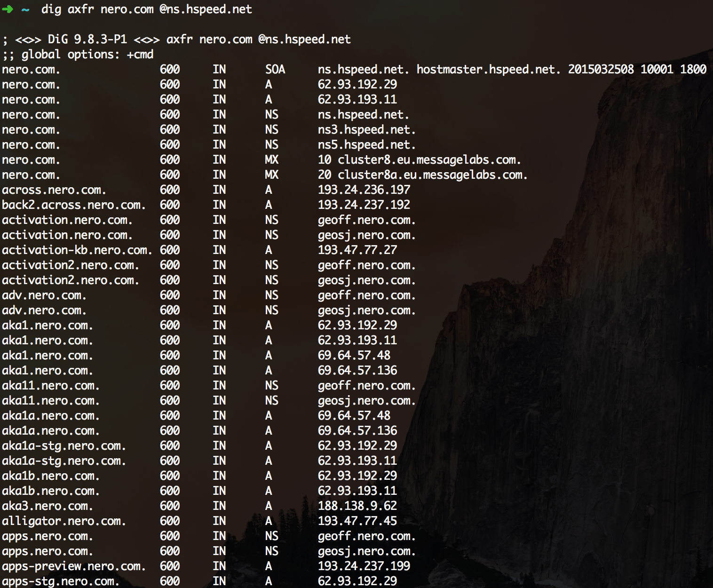
Task: Click the IP address 188.138.9.62
Action: tap(357, 506)
